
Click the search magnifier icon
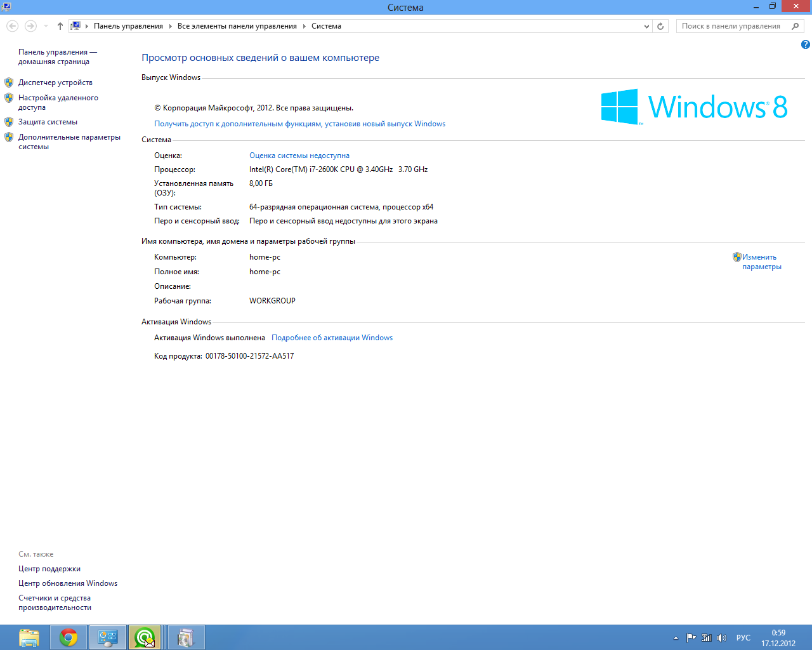(x=796, y=26)
